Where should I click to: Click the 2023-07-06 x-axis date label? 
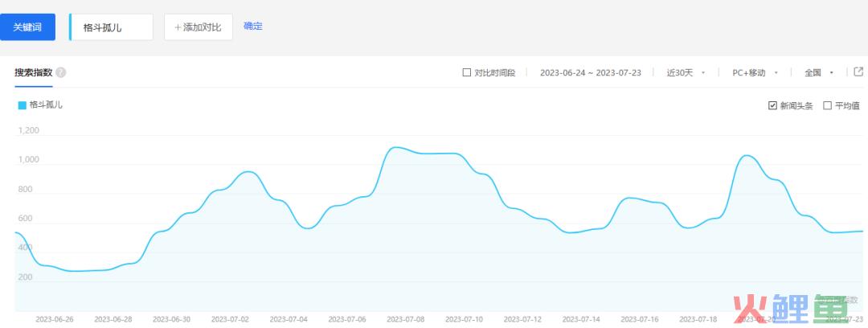(x=347, y=320)
